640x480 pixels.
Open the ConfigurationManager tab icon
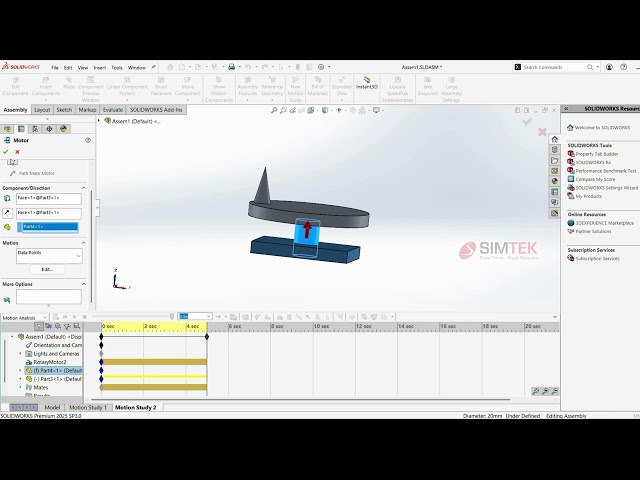point(35,129)
